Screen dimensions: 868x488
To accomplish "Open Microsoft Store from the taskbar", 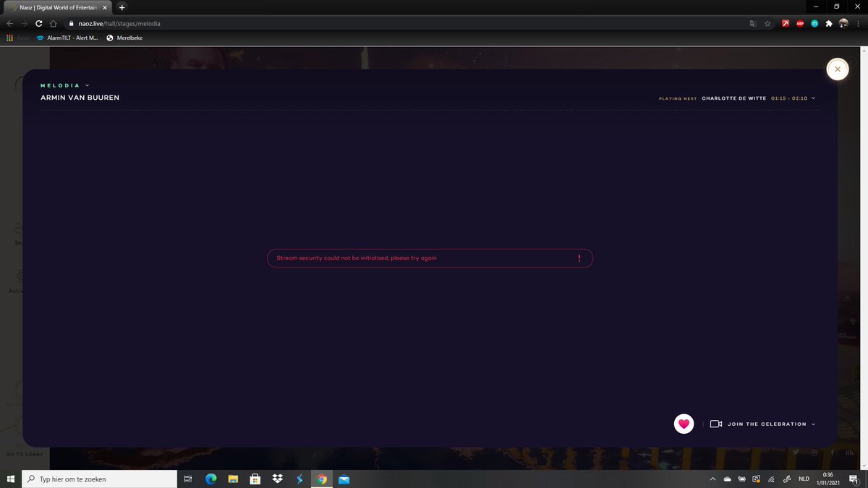I will [x=255, y=479].
